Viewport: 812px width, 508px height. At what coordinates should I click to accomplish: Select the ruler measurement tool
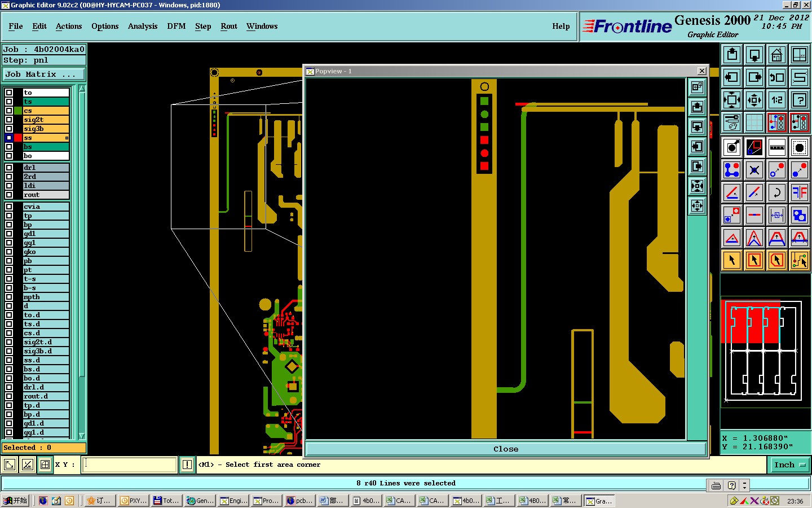pyautogui.click(x=777, y=148)
